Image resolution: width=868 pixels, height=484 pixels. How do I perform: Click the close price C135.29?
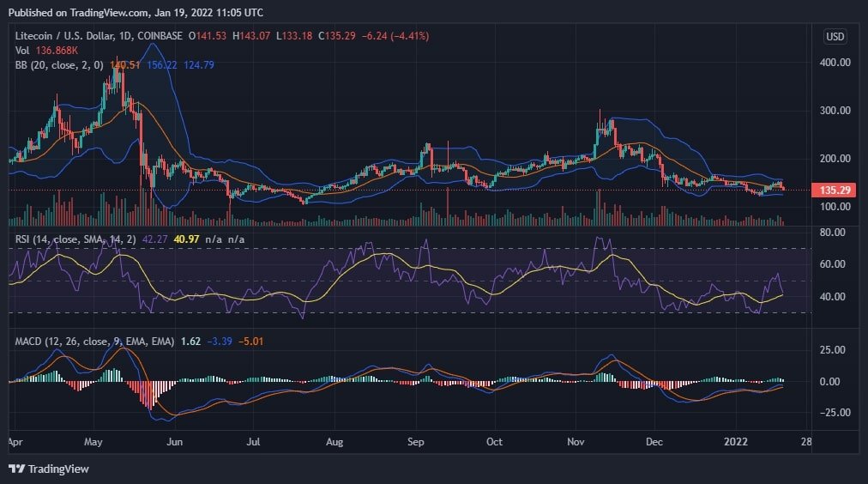(336, 36)
